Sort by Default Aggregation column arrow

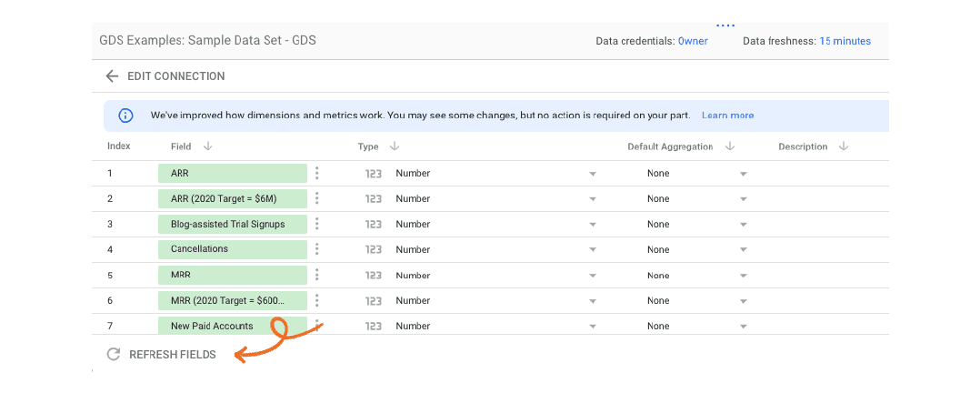point(729,146)
